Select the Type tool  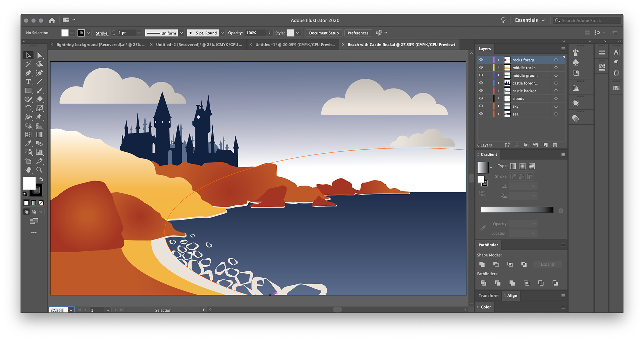[29, 82]
